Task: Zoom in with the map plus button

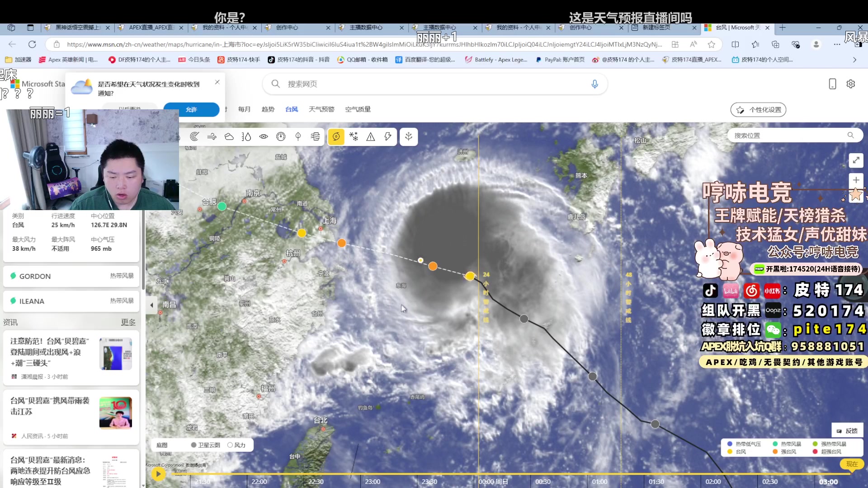Action: click(856, 180)
